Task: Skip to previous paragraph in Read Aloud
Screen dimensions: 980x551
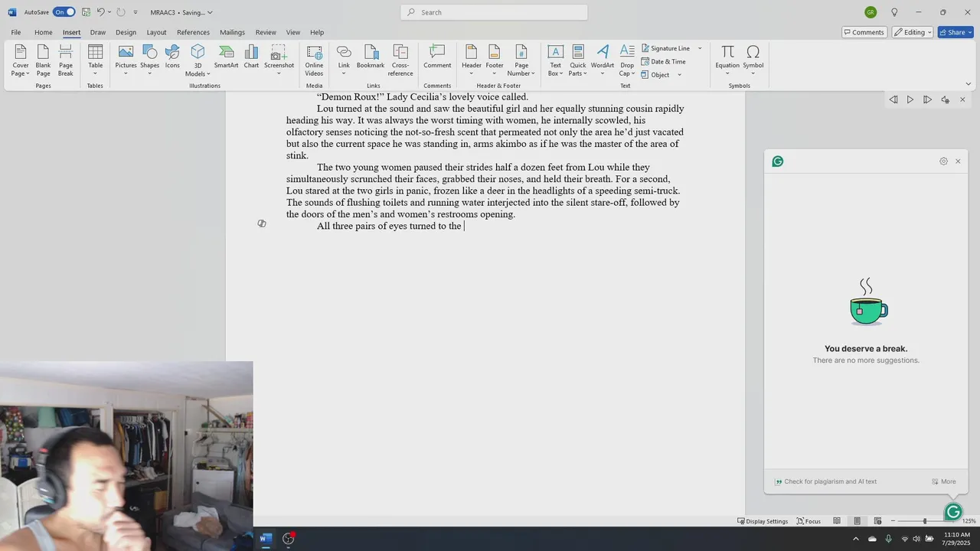Action: click(893, 99)
